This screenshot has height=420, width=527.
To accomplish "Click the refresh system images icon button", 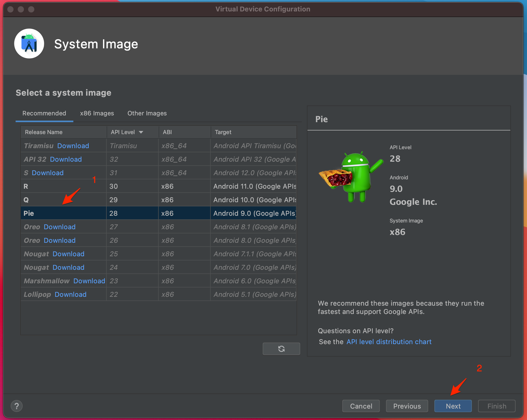I will 281,349.
